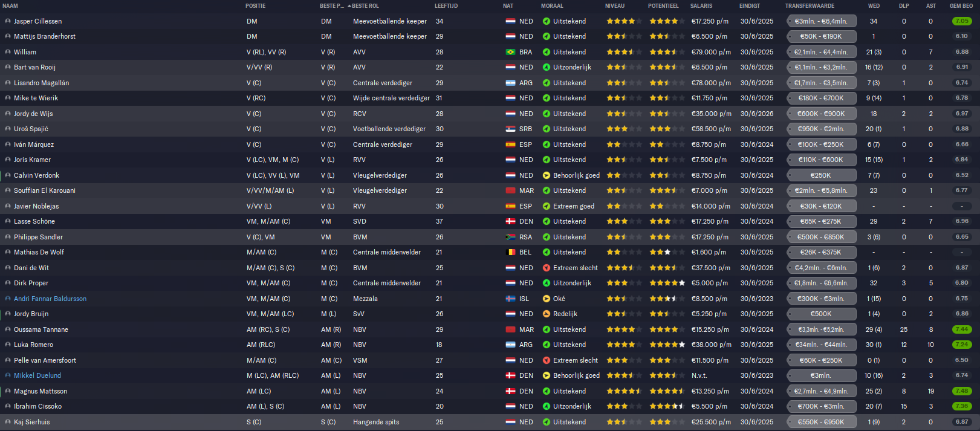
Task: Click the green 7.05 rating badge for Cillessen
Action: (x=962, y=21)
